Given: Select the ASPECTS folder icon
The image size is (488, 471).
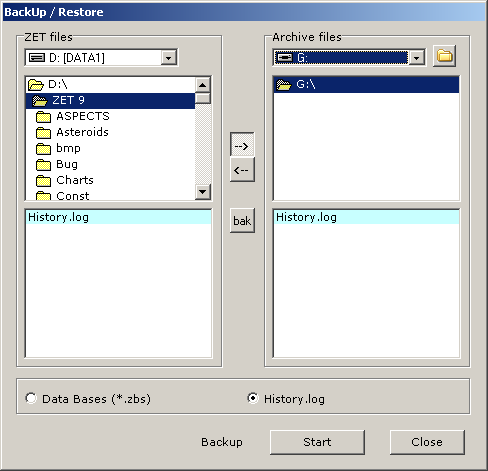Looking at the screenshot, I should [43, 117].
